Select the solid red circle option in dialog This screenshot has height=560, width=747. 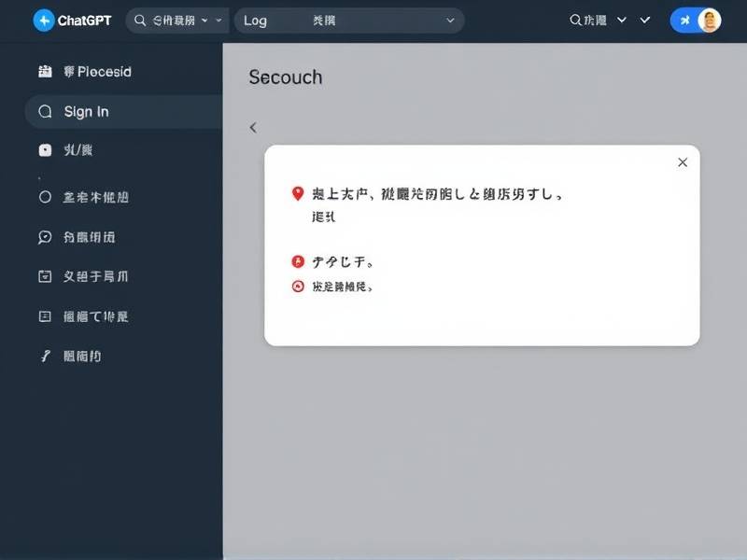tap(298, 262)
